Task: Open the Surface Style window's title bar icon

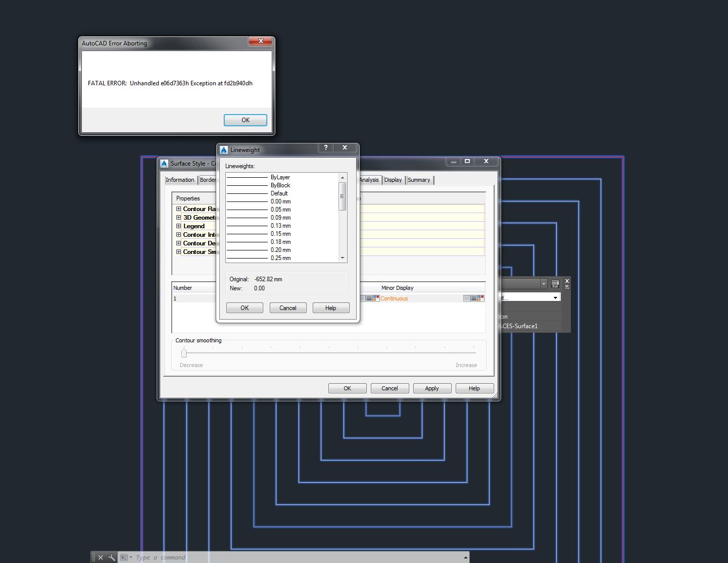Action: point(164,164)
